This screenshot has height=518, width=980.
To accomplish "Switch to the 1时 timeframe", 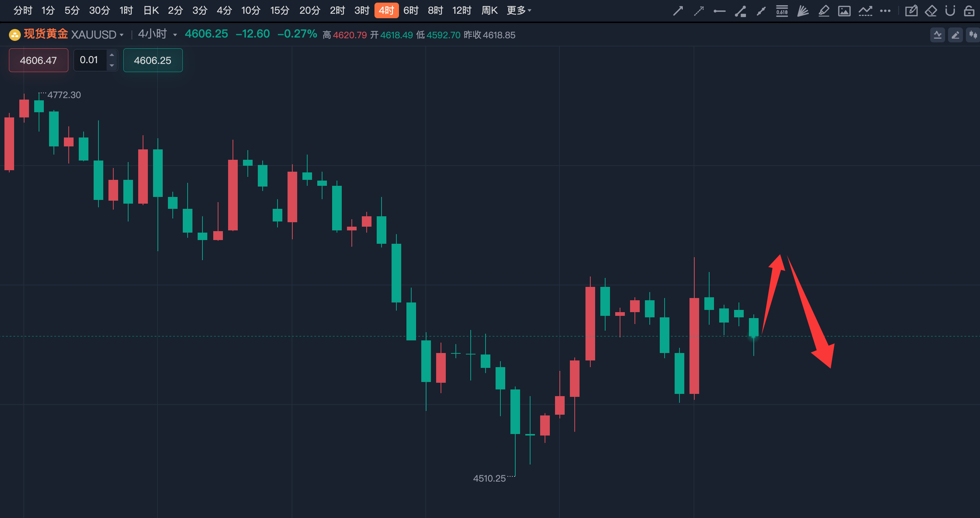I will 126,10.
